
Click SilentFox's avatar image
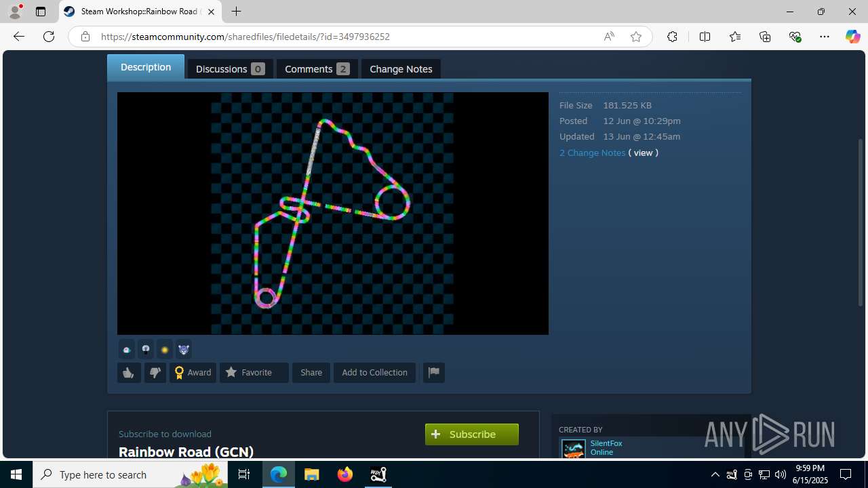[x=573, y=449]
